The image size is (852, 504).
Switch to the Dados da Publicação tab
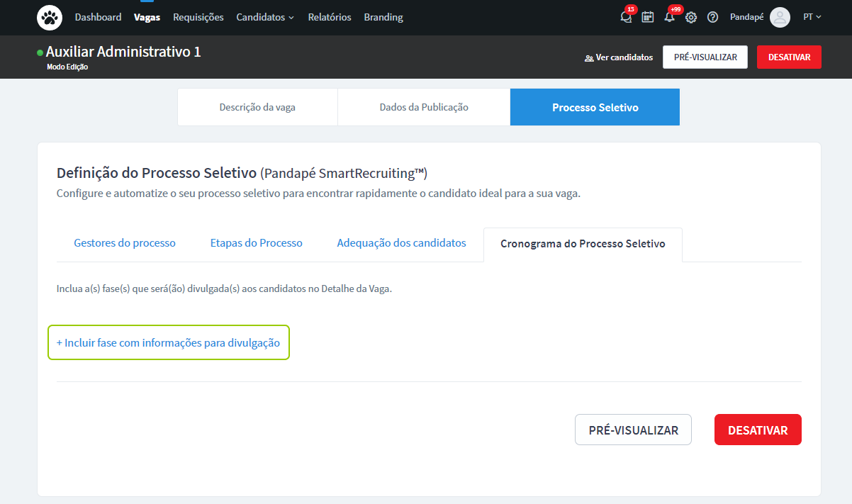[x=424, y=107]
